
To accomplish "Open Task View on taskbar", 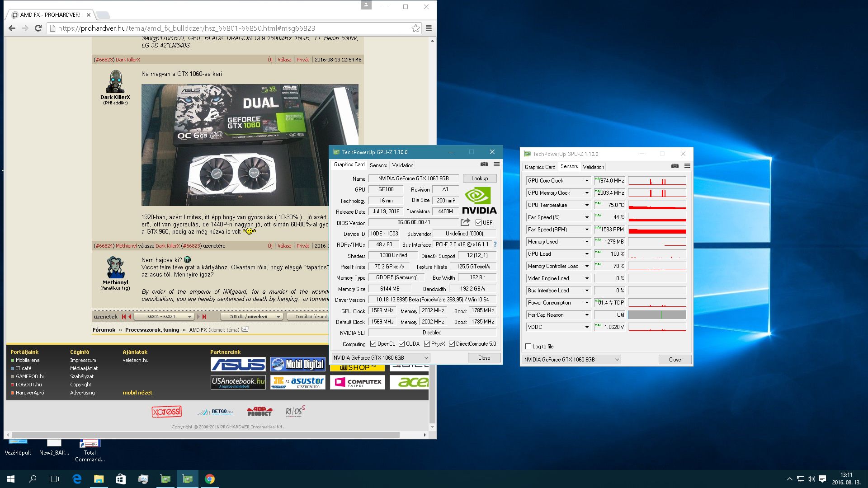I will [x=54, y=479].
